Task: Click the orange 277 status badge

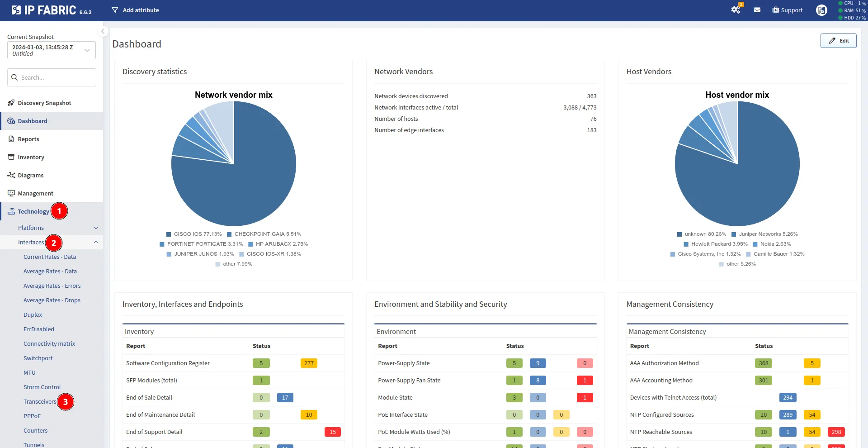Action: pos(309,363)
